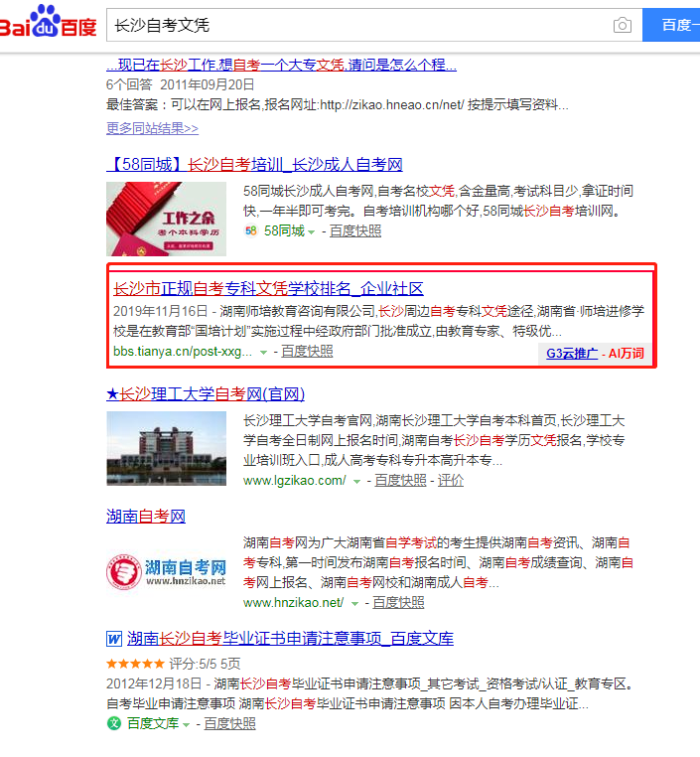Open ★长沙理工大学自考网(官网) result title

(x=206, y=394)
